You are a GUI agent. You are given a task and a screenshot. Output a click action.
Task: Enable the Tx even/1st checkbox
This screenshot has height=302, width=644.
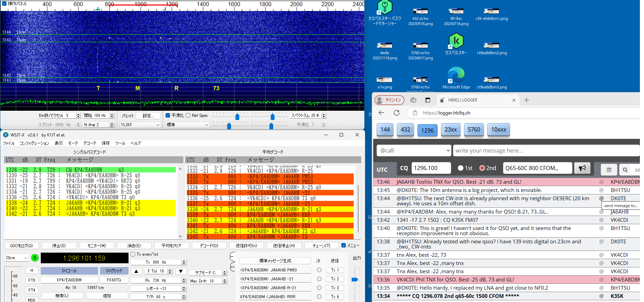(133, 254)
